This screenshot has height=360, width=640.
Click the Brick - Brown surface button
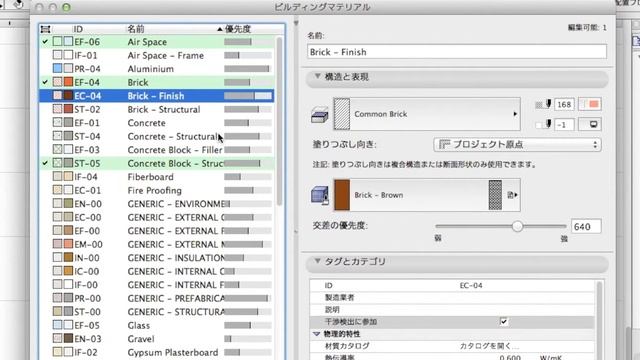tap(427, 195)
